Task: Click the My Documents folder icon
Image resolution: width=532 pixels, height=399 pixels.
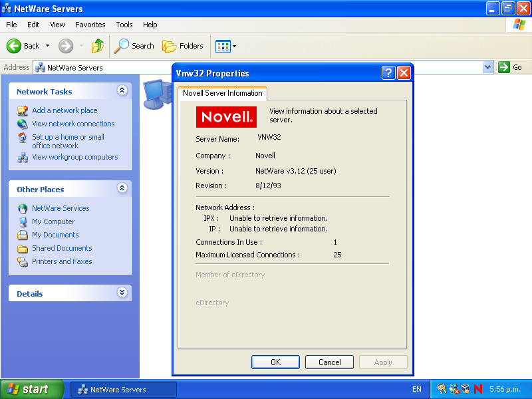Action: (23, 235)
